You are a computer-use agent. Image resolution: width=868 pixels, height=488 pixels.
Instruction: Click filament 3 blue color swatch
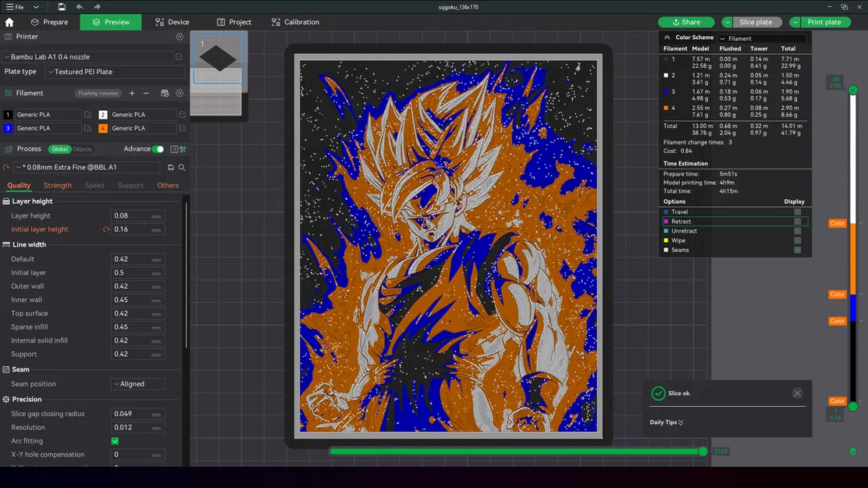(8, 128)
